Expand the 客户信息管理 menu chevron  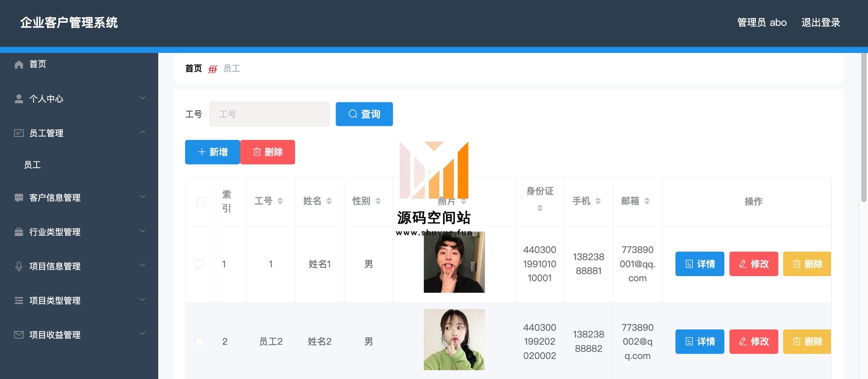pyautogui.click(x=143, y=197)
